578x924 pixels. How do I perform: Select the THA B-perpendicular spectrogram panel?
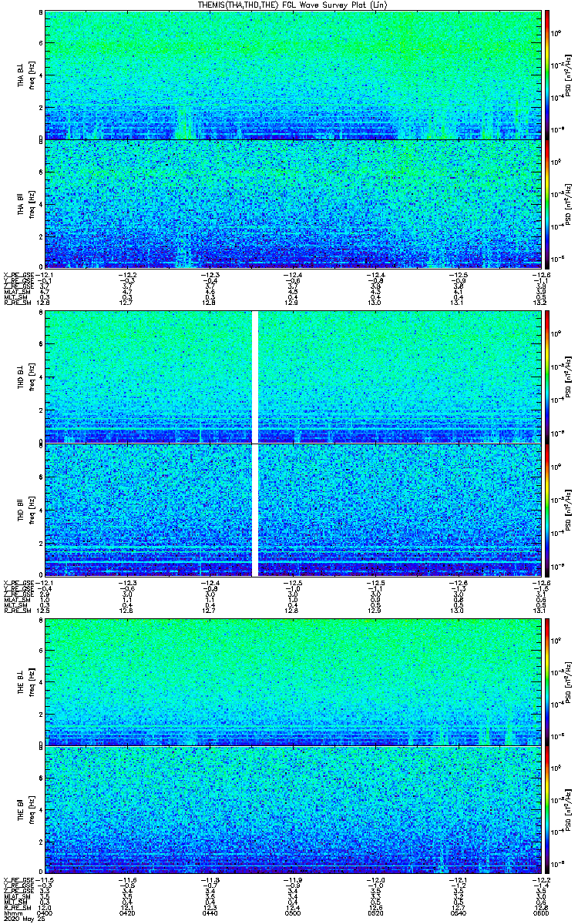tap(293, 75)
